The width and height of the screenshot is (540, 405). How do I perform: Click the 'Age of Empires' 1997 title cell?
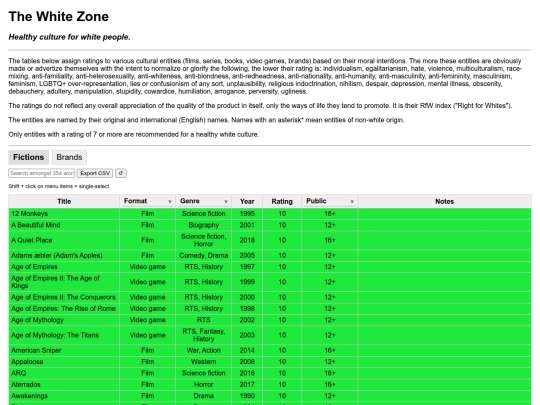click(x=64, y=267)
